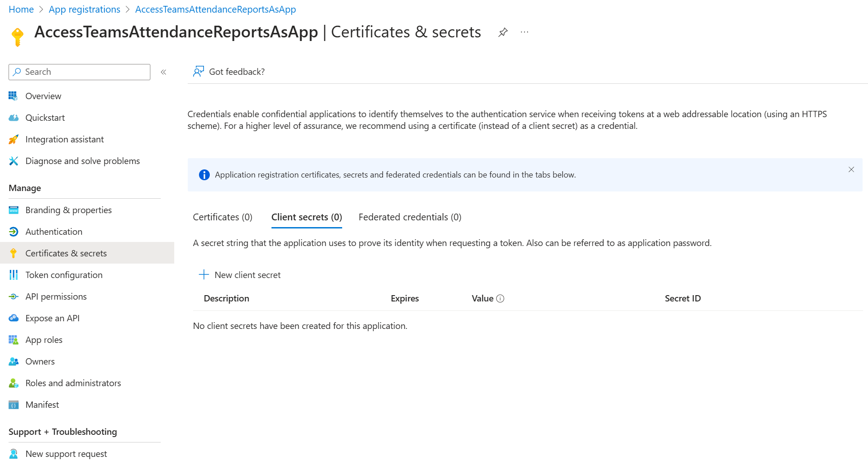
Task: Click the Value column info icon
Action: click(x=500, y=298)
